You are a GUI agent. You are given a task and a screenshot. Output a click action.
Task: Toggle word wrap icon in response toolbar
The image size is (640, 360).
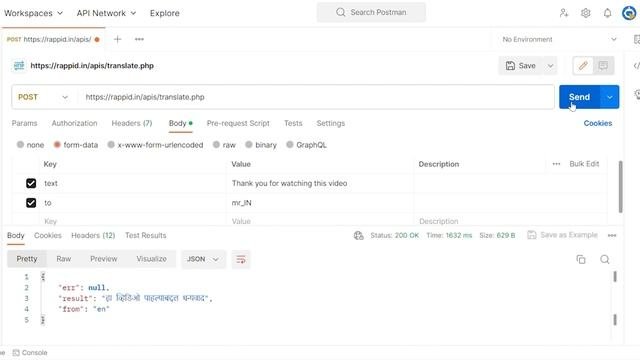click(241, 259)
